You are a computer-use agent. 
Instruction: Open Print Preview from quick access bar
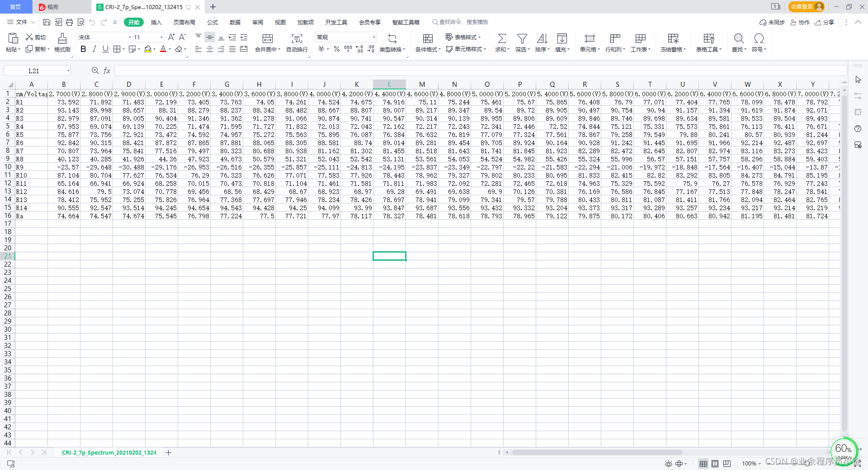coord(81,22)
